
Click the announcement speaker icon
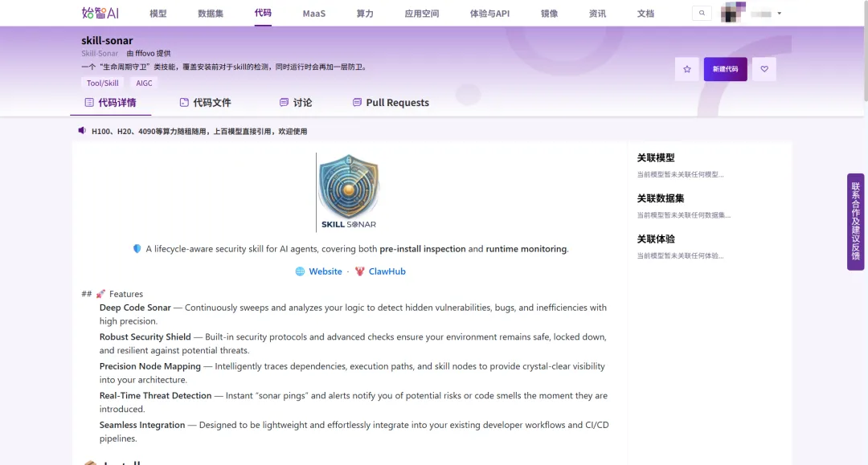(x=82, y=130)
